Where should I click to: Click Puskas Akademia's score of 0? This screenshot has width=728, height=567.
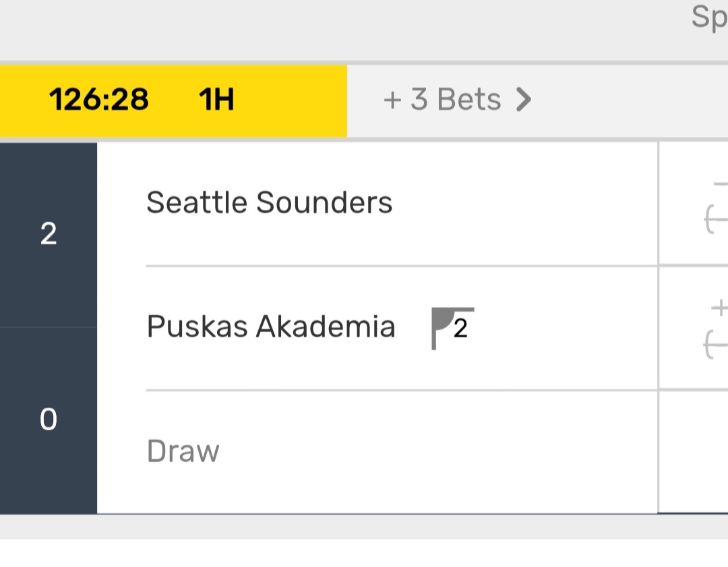pos(48,419)
